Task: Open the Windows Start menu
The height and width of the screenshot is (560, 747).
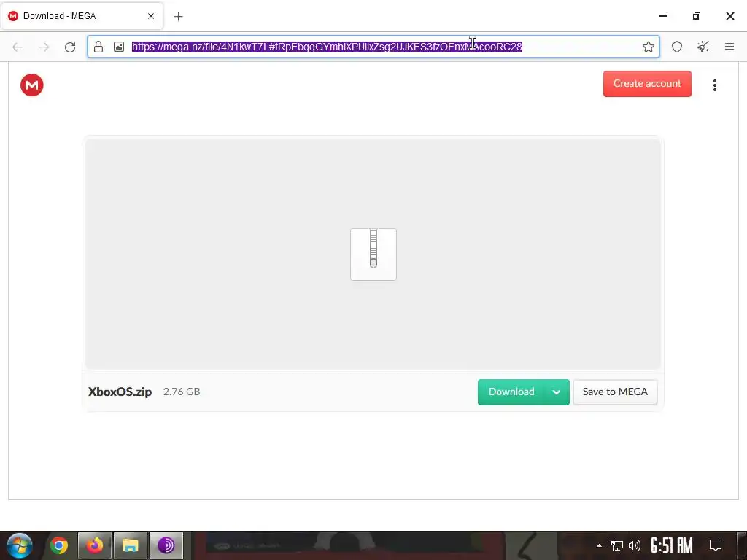Action: click(x=20, y=545)
